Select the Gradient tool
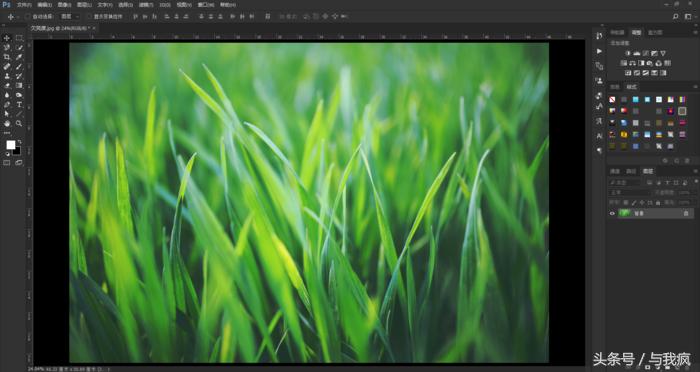This screenshot has width=700, height=372. 19,85
